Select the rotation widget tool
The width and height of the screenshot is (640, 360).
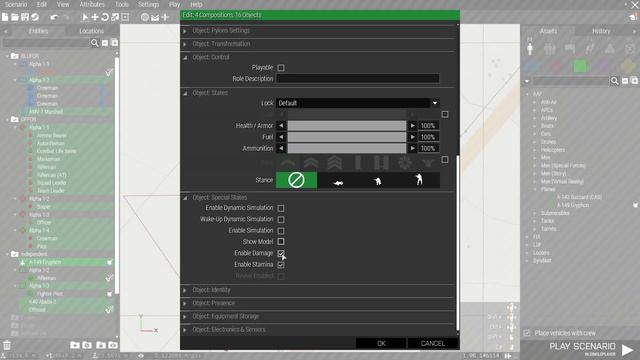tap(105, 17)
